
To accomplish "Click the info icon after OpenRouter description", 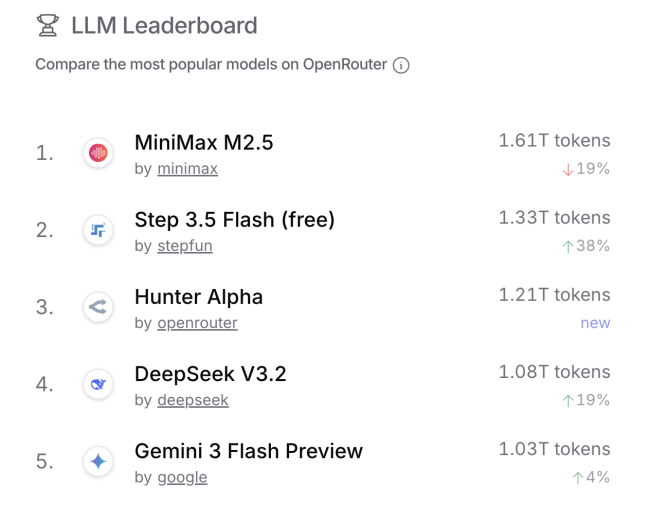I will [401, 65].
